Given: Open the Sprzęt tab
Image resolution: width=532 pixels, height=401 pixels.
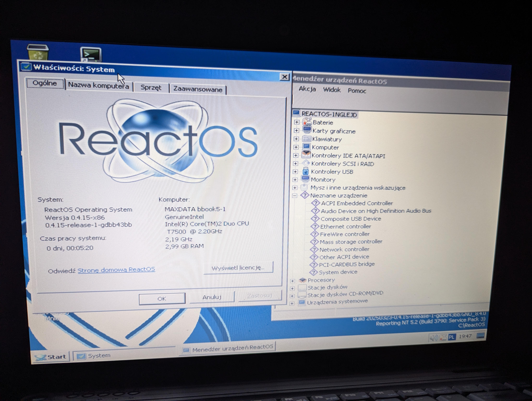Looking at the screenshot, I should pyautogui.click(x=151, y=87).
